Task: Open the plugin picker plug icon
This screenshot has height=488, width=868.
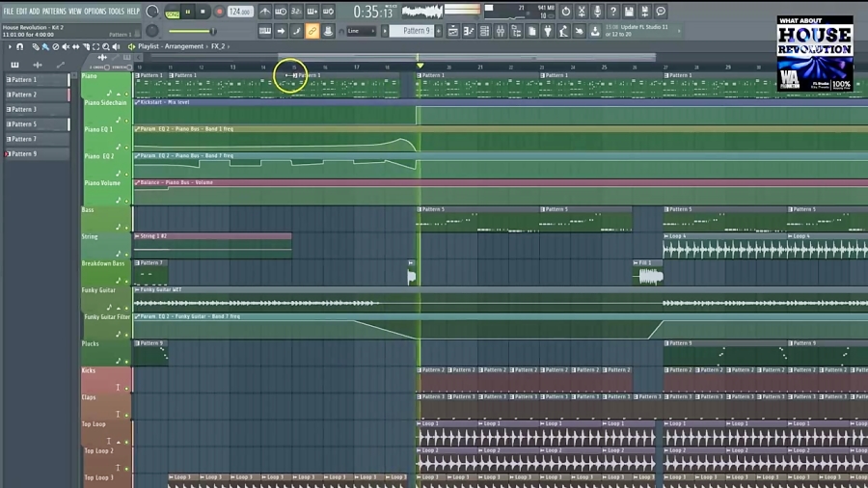Action: (548, 31)
